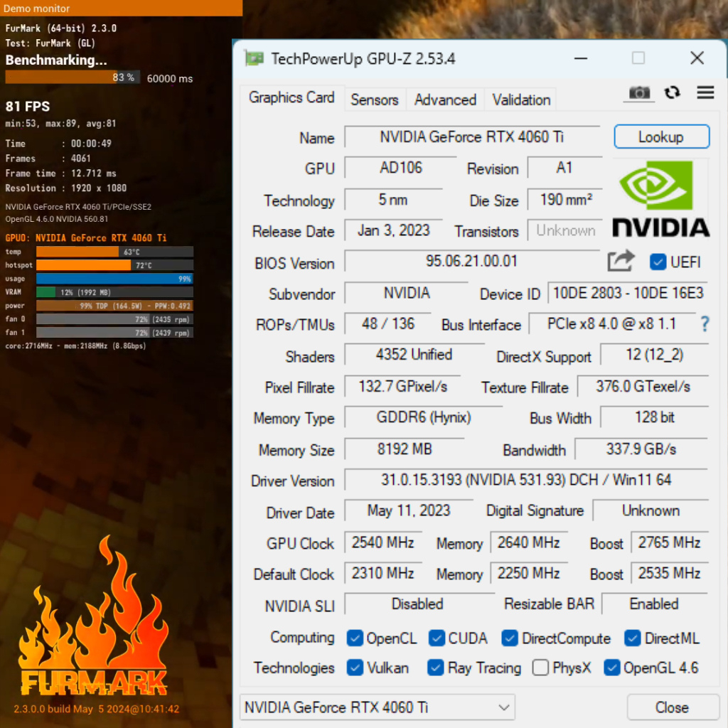The width and height of the screenshot is (728, 728).
Task: Click the Resizable BAR Enabled field
Action: point(654,604)
